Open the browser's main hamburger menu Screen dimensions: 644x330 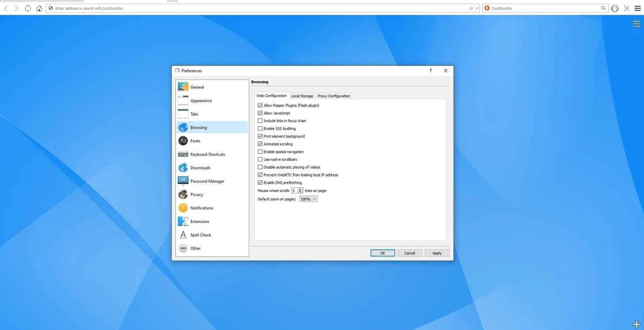[x=637, y=8]
